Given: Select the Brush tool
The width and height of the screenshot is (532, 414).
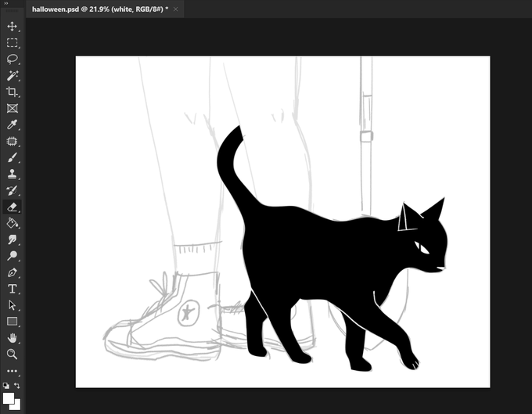Looking at the screenshot, I should 13,157.
